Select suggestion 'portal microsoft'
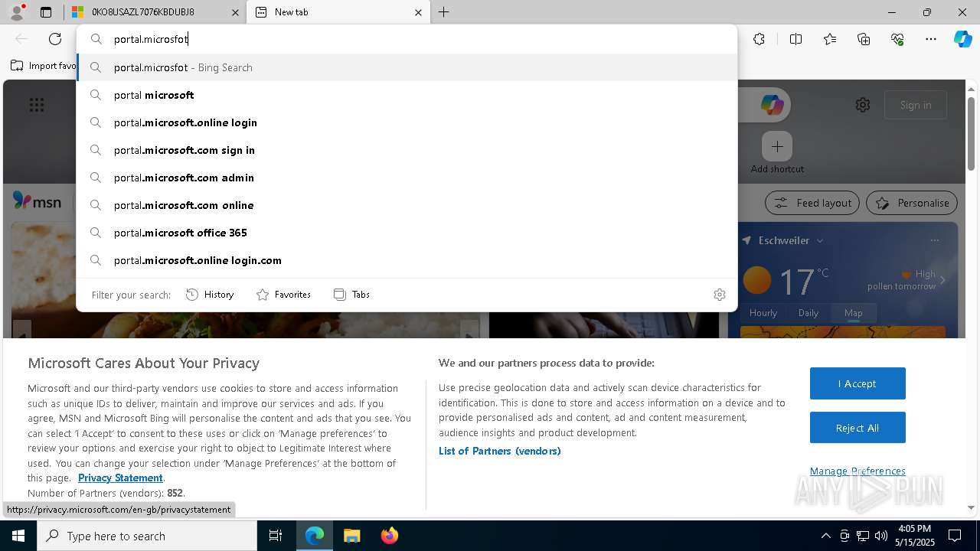This screenshot has height=551, width=980. (407, 95)
